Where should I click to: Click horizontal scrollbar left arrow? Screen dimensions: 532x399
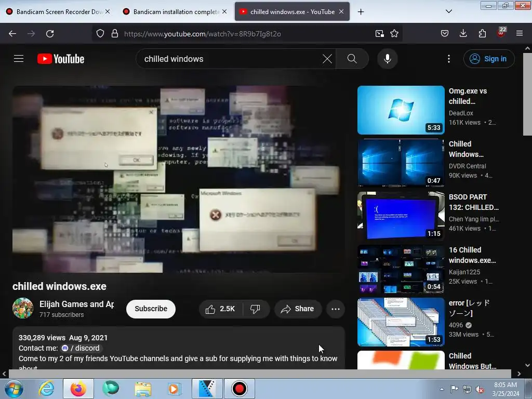coord(4,374)
